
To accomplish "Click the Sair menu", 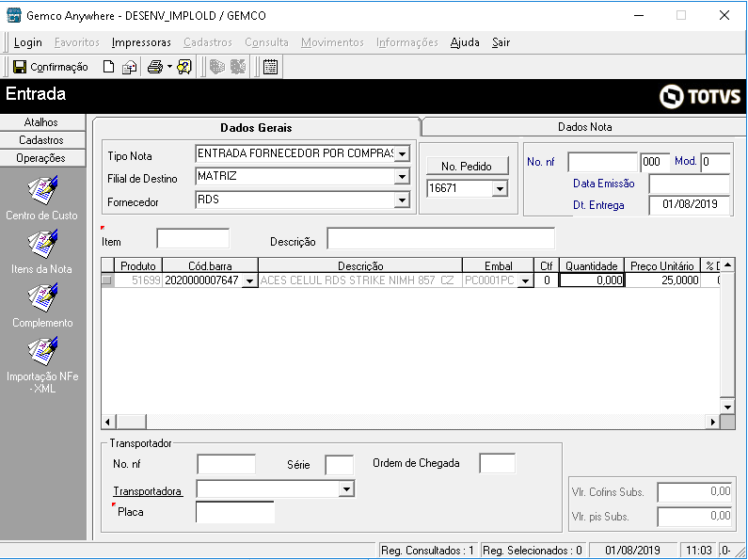I will [x=501, y=42].
